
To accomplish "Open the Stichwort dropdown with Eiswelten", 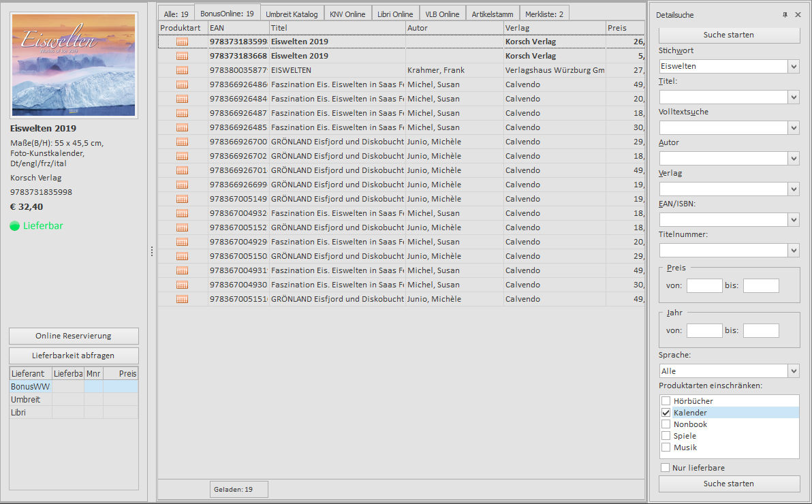I will [x=793, y=67].
